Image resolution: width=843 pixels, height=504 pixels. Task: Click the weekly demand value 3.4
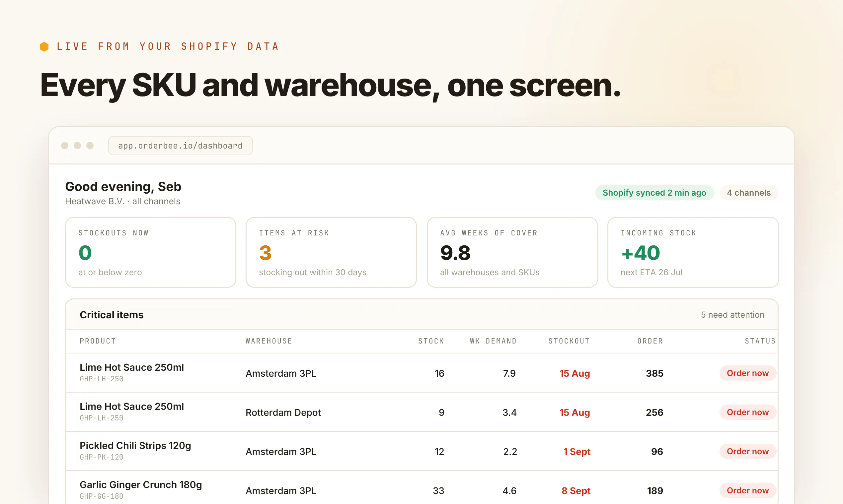click(509, 412)
